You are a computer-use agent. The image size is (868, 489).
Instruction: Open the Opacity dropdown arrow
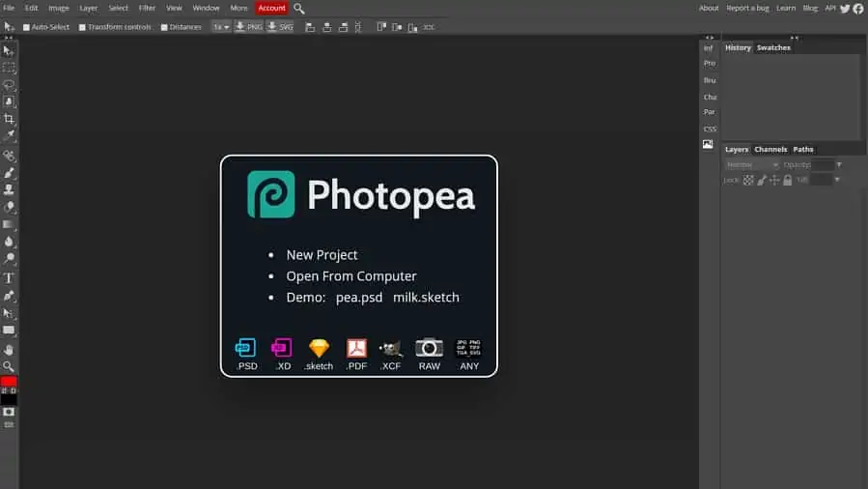tap(839, 165)
